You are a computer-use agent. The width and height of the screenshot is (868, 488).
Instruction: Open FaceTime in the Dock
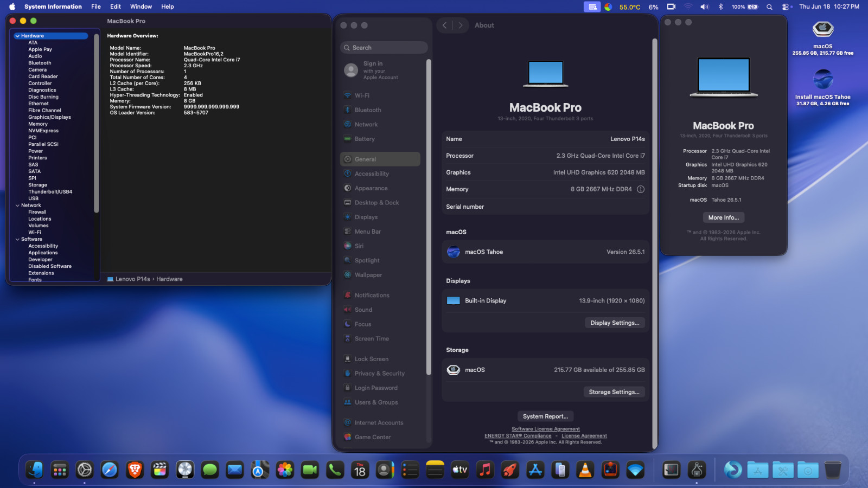point(310,470)
